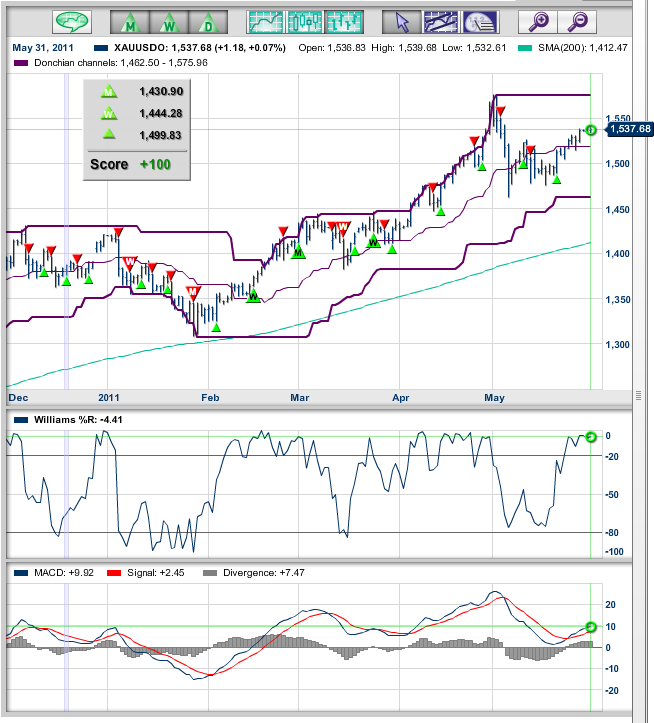Image resolution: width=654 pixels, height=723 pixels.
Task: Activate the trendline drawing tool
Action: click(441, 21)
